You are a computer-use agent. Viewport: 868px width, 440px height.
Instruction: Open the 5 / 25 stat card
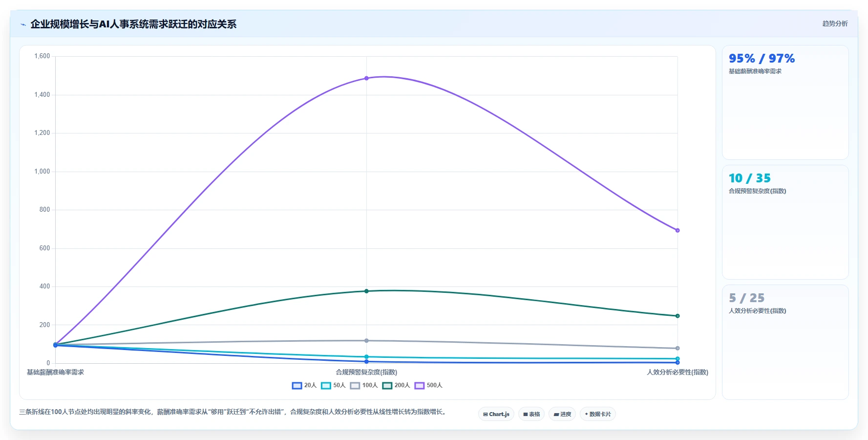click(x=785, y=342)
